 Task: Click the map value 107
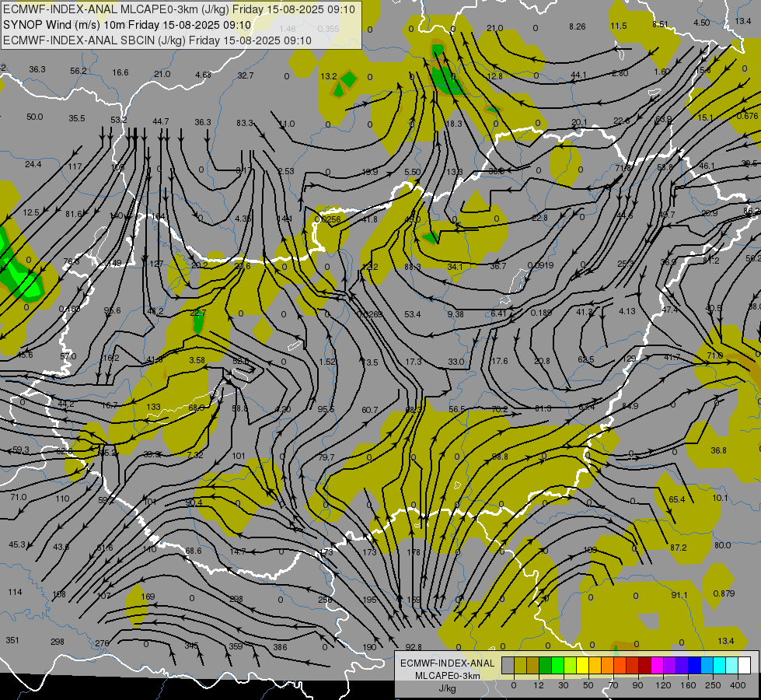click(104, 596)
